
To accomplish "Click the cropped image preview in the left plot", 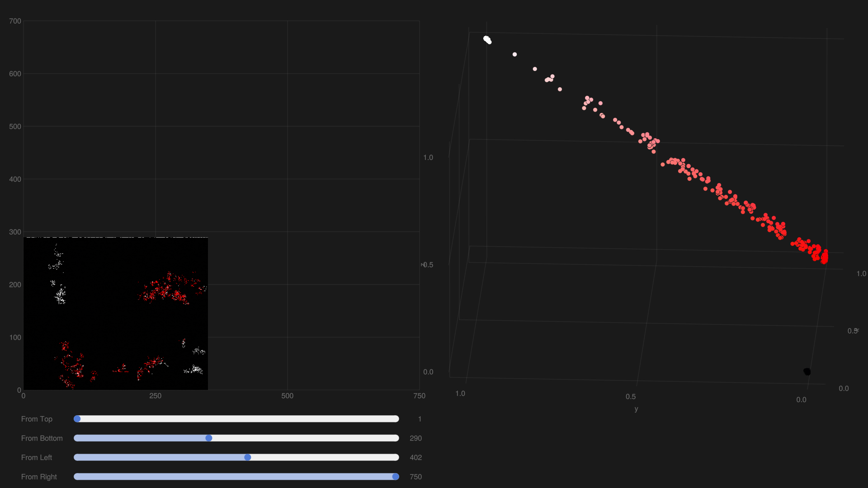I will [x=116, y=313].
